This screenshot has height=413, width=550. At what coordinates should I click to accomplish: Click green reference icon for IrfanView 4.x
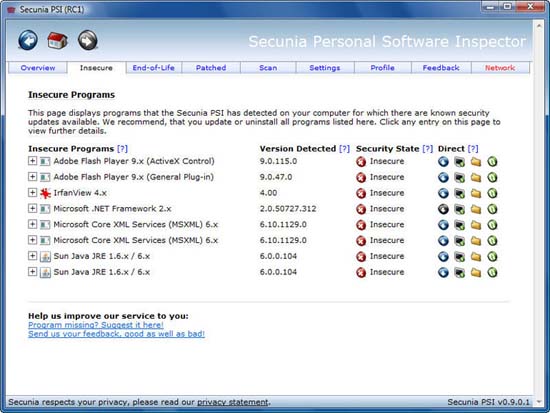[492, 193]
